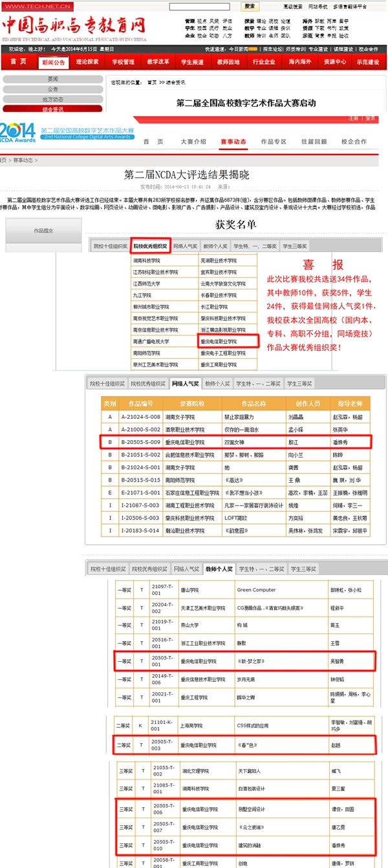Open 大赛介绍 in the NCDA menu

[x=193, y=142]
